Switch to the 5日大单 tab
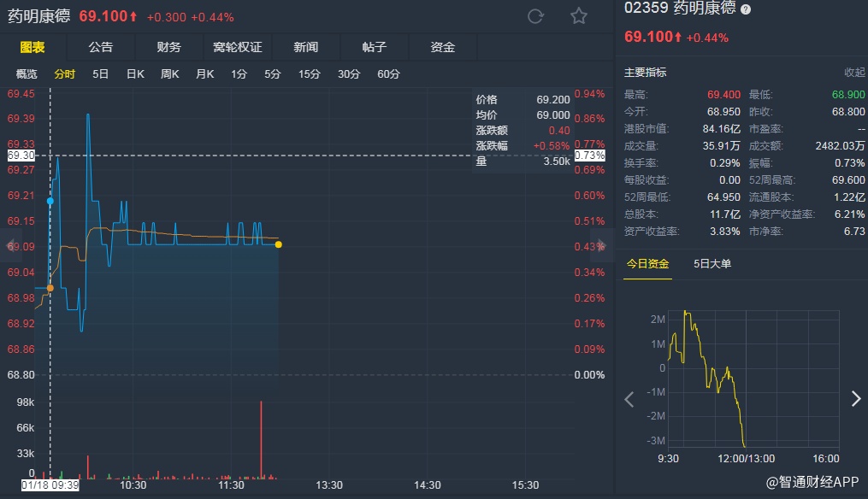 tap(712, 263)
